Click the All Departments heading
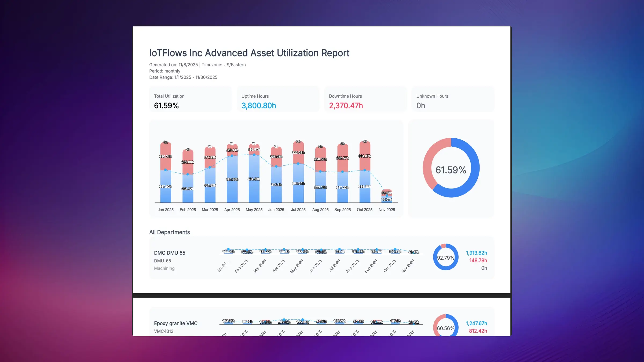Viewport: 644px width, 362px height. [170, 232]
